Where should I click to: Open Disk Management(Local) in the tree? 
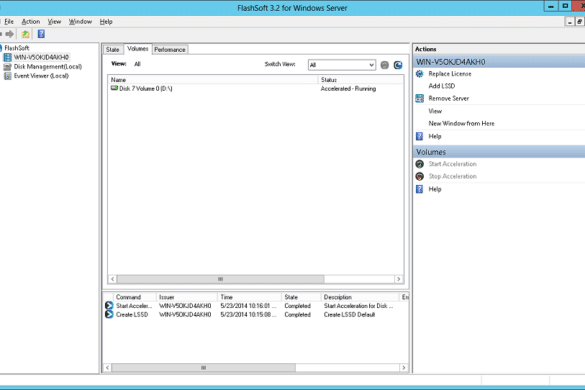click(x=48, y=66)
